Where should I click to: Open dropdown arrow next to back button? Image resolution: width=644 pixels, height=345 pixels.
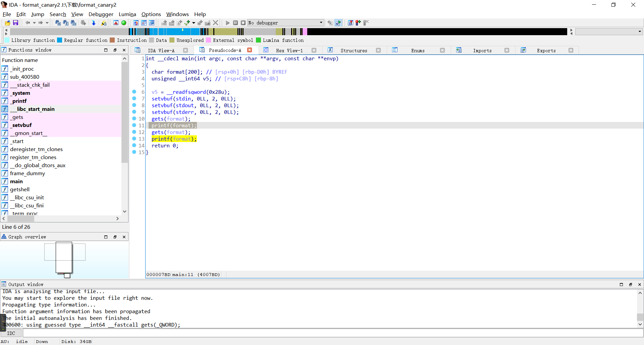pos(34,23)
